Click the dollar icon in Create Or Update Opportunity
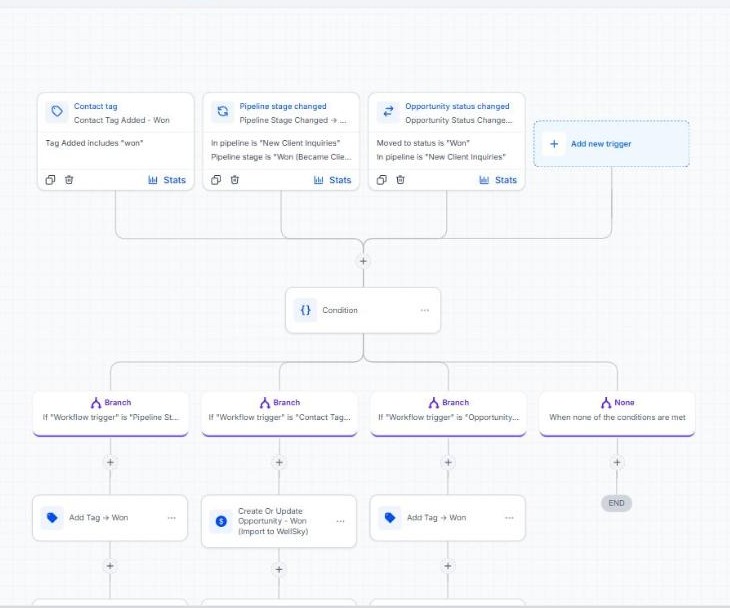 point(221,521)
